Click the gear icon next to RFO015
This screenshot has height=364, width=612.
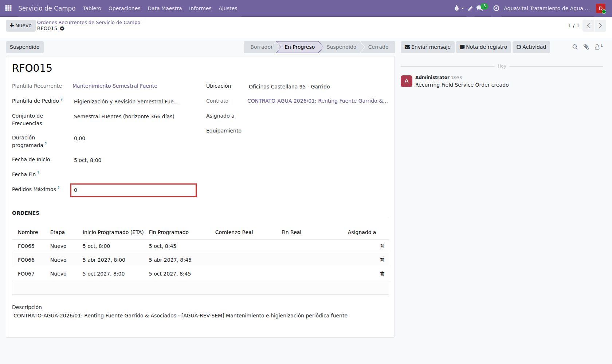coord(62,28)
